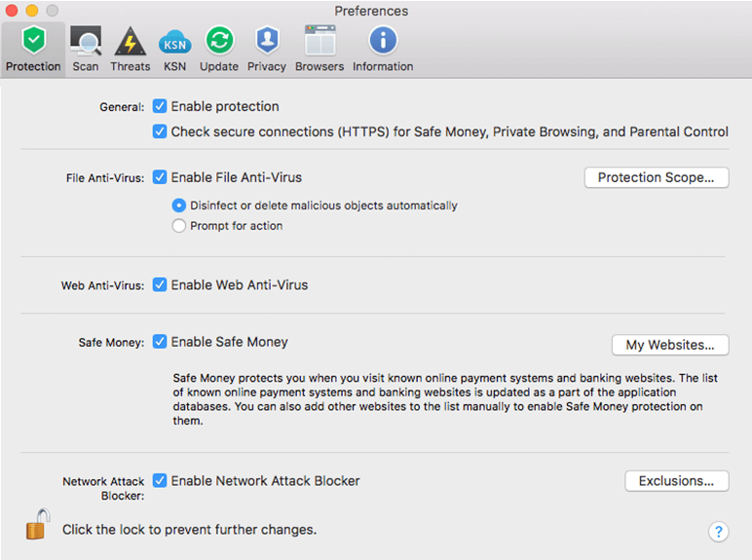The height and width of the screenshot is (560, 752).
Task: Go to the Privacy preferences pane
Action: pyautogui.click(x=267, y=50)
